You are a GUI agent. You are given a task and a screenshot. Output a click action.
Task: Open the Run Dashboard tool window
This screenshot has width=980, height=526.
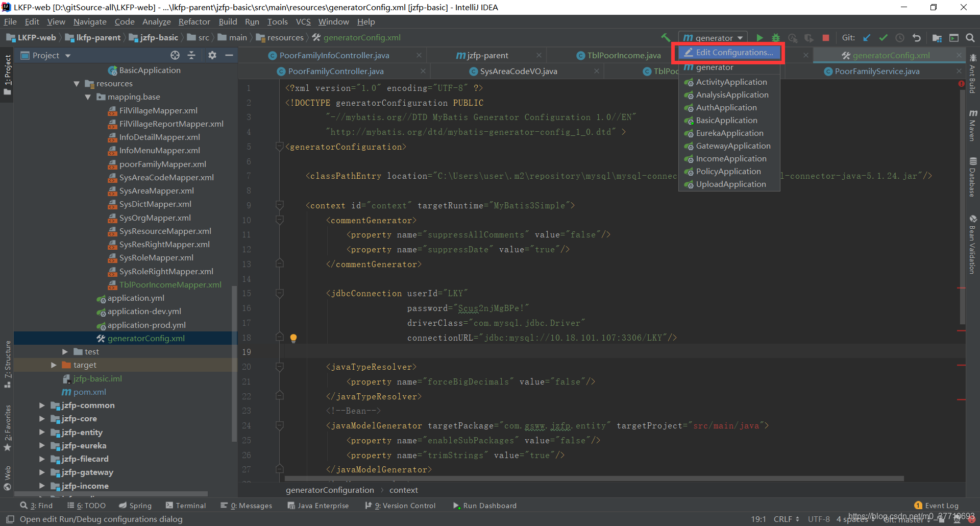click(x=485, y=506)
